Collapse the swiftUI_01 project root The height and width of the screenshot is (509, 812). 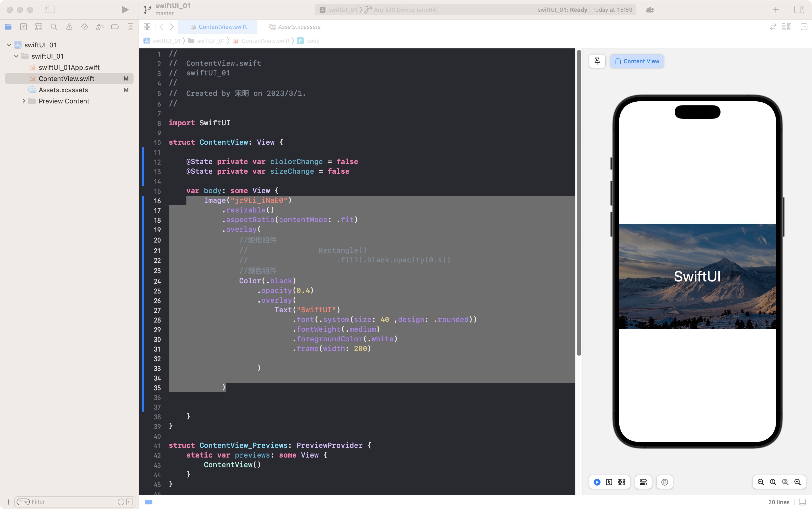(9, 45)
